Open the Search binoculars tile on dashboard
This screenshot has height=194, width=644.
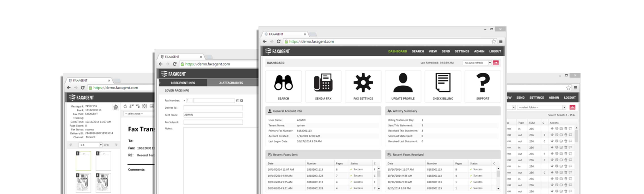283,86
